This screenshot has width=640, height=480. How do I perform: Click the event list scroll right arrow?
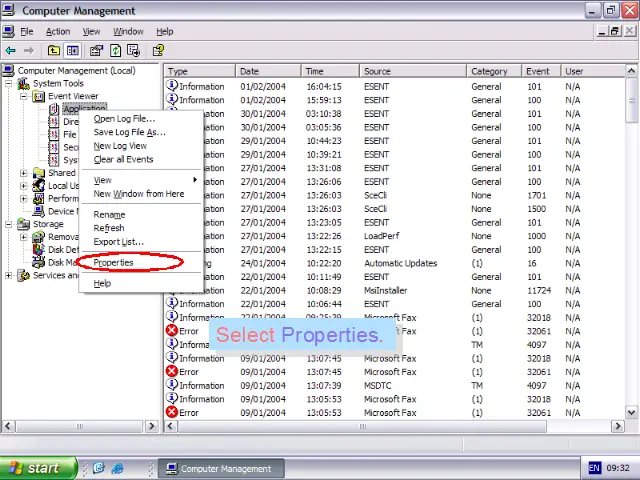(618, 426)
